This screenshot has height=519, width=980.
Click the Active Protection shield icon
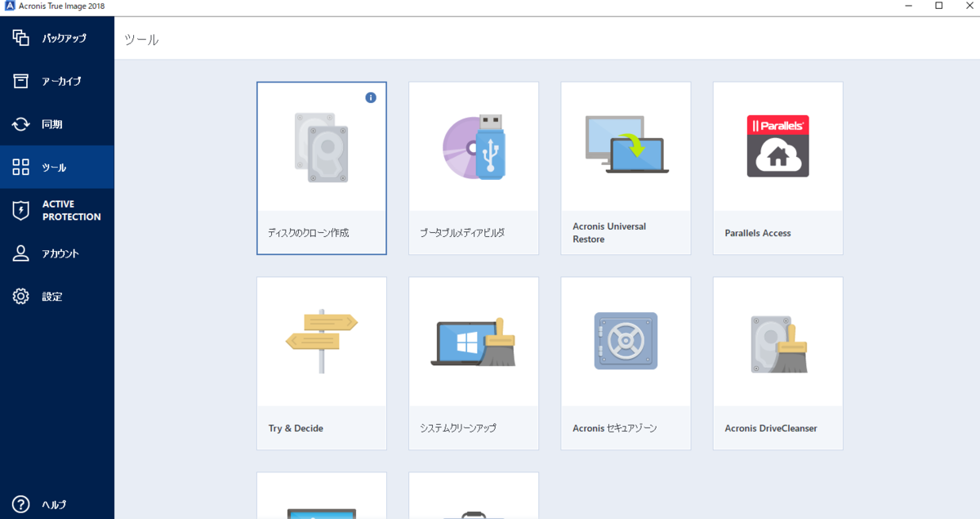point(21,210)
